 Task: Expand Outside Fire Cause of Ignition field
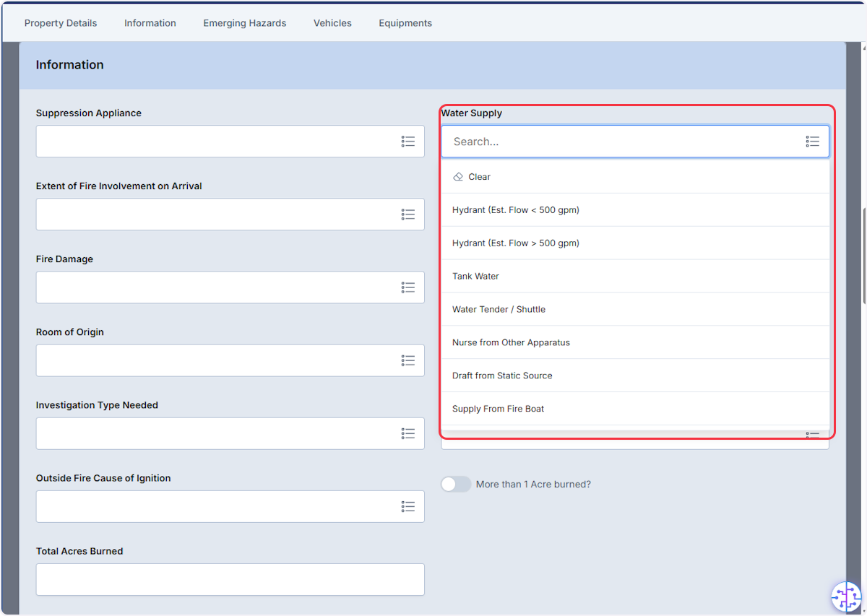[230, 506]
